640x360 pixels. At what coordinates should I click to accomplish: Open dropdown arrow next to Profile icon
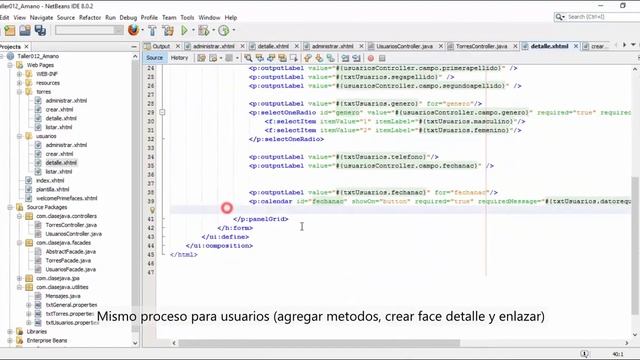[233, 30]
